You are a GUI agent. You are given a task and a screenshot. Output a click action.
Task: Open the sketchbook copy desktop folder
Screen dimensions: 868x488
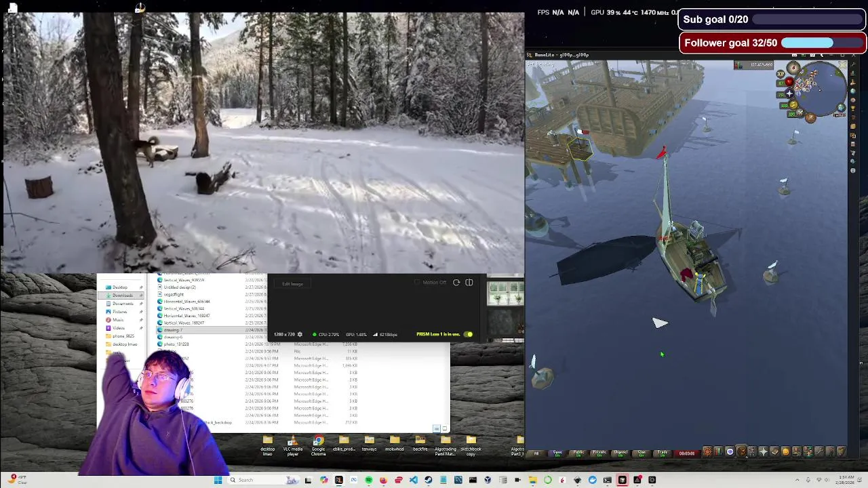(x=471, y=445)
